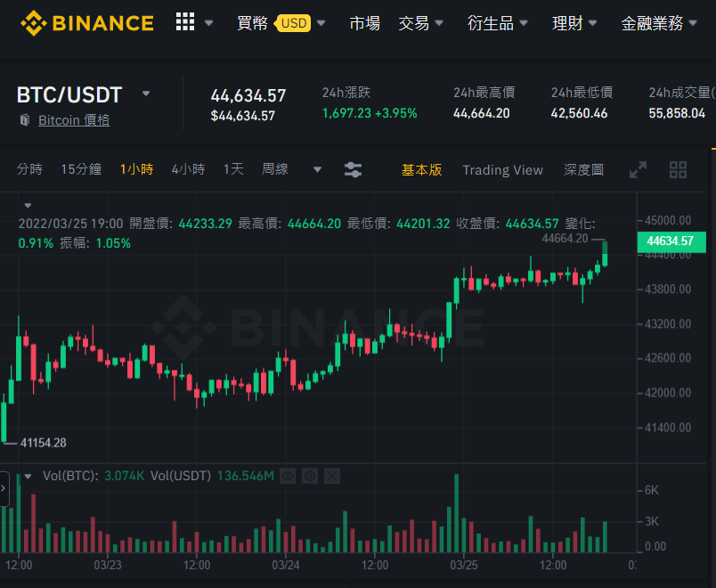This screenshot has width=716, height=588.
Task: Open the 買幣 menu
Action: click(x=252, y=23)
